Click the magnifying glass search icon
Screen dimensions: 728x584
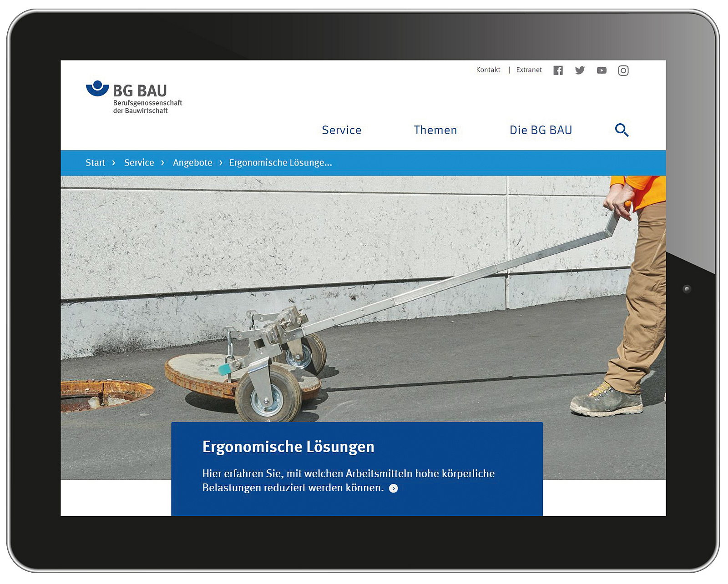pos(622,130)
